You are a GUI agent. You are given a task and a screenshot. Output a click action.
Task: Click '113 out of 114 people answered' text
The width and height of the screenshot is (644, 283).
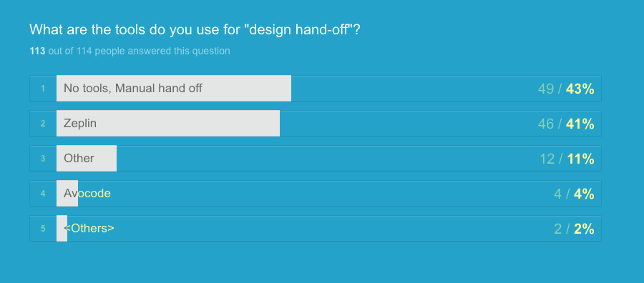130,51
